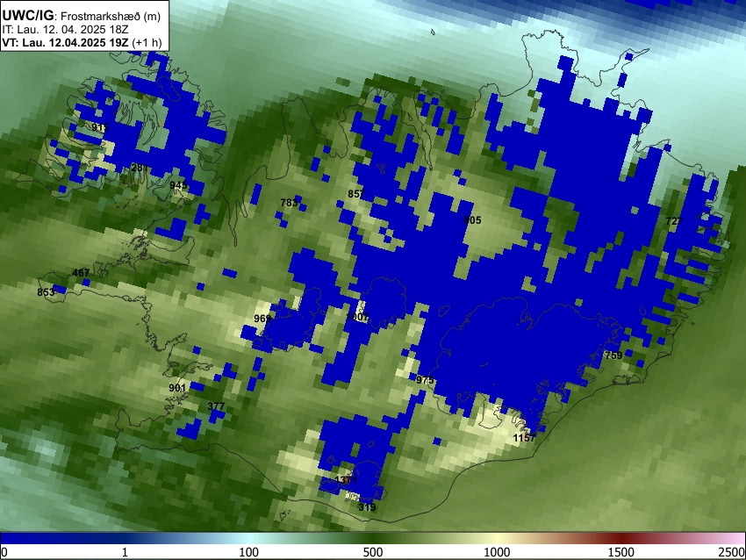Click the 1371 value label on the map

(346, 480)
